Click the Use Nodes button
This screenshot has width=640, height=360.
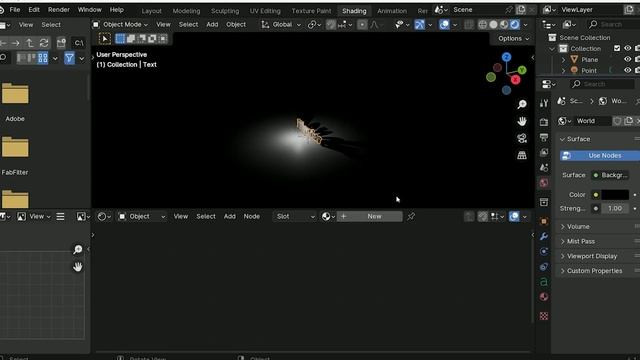pos(600,156)
